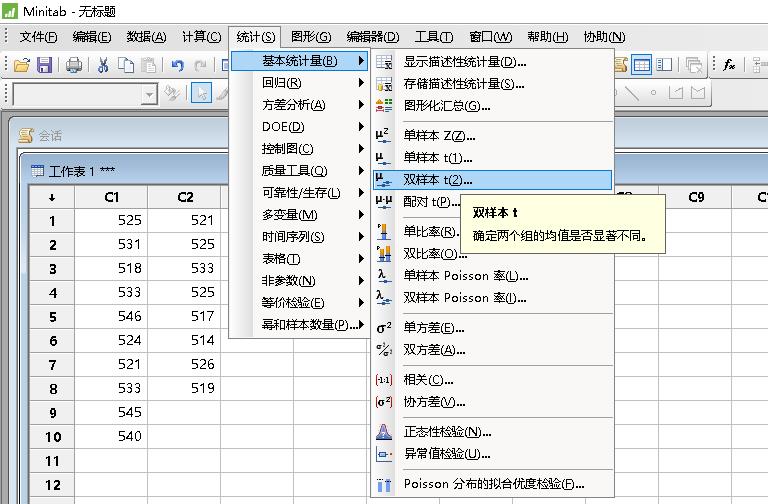Screen dimensions: 768x504
Task: Expand the 回归(R) submenu
Action: pos(299,83)
